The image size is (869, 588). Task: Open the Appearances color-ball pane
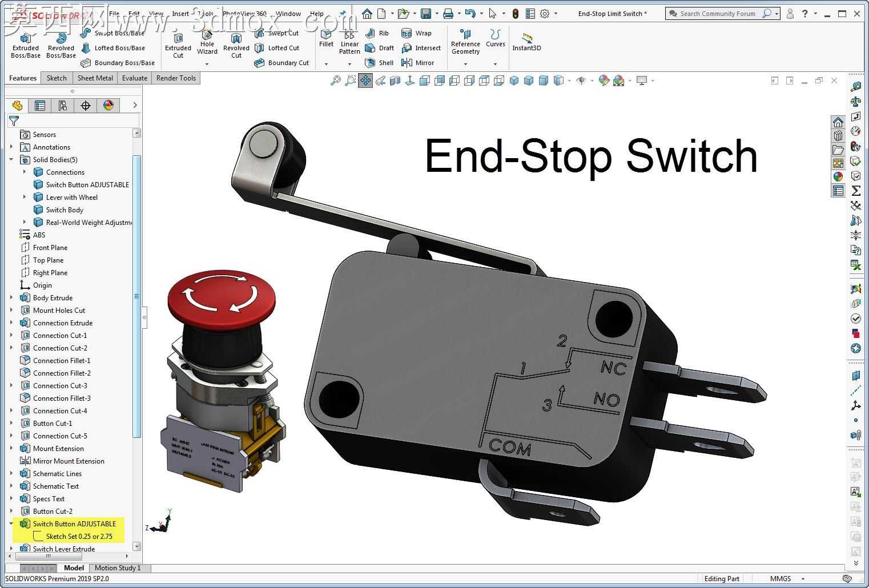point(838,177)
